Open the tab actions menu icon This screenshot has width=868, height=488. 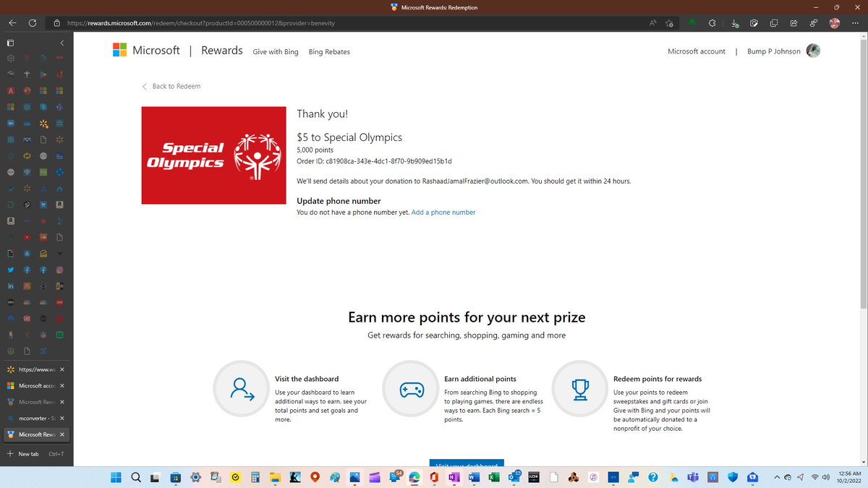[11, 43]
